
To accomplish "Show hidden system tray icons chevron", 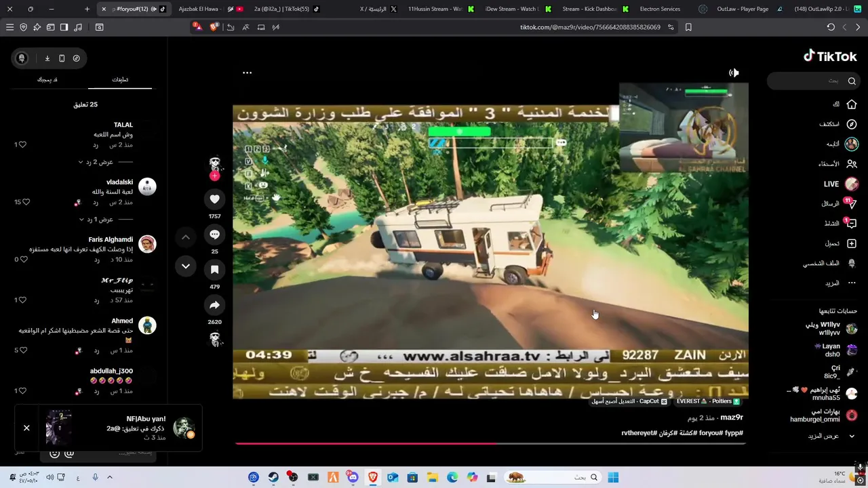I will [x=109, y=477].
